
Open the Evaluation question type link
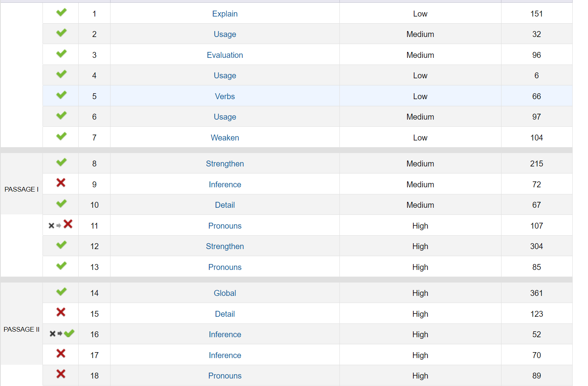coord(225,55)
